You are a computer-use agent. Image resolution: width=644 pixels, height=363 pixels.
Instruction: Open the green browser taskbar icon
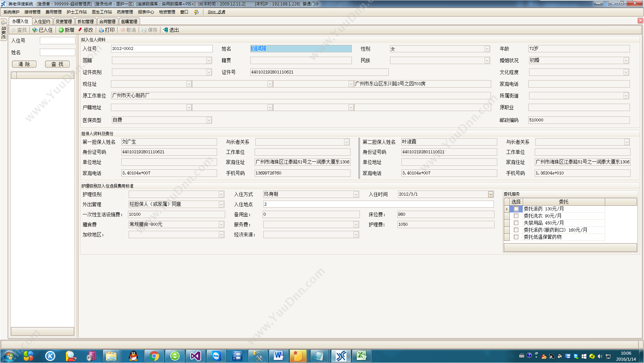(175, 356)
